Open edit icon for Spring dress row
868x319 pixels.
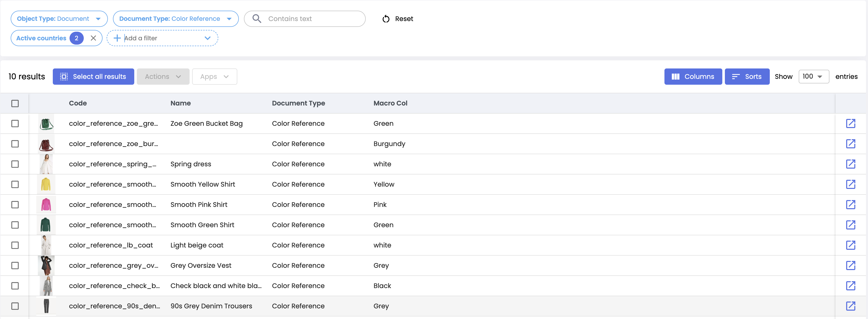(x=850, y=164)
